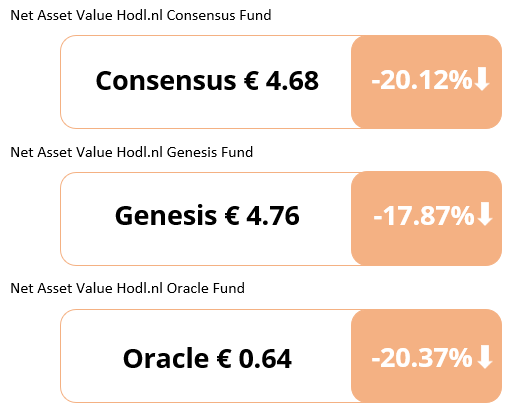Image resolution: width=515 pixels, height=418 pixels.
Task: Click the euro symbol in Genesis card
Action: click(x=232, y=215)
